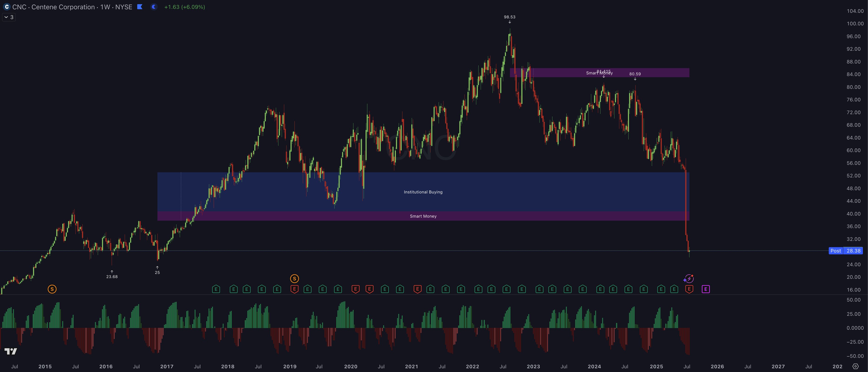The width and height of the screenshot is (868, 372).
Task: Click the latest red earnings E marker
Action: (689, 289)
